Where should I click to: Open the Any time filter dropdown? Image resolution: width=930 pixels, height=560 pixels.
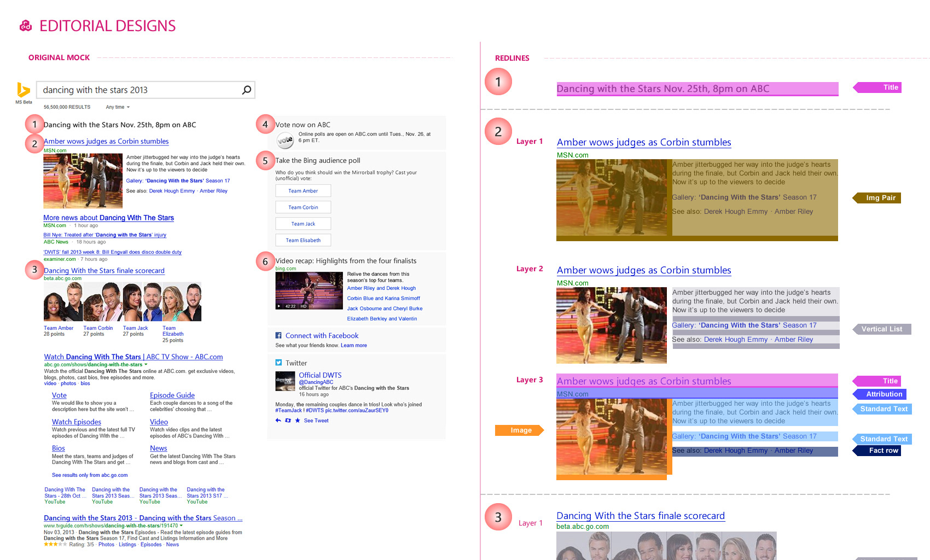pos(118,107)
